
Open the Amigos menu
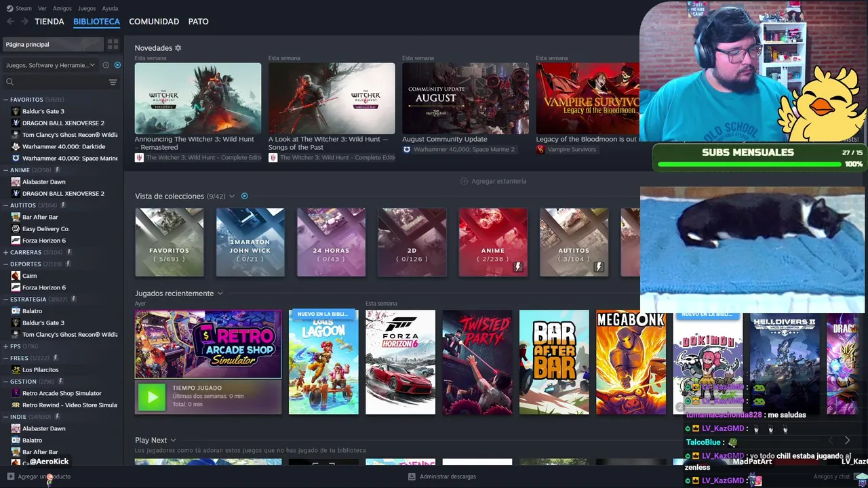[62, 8]
